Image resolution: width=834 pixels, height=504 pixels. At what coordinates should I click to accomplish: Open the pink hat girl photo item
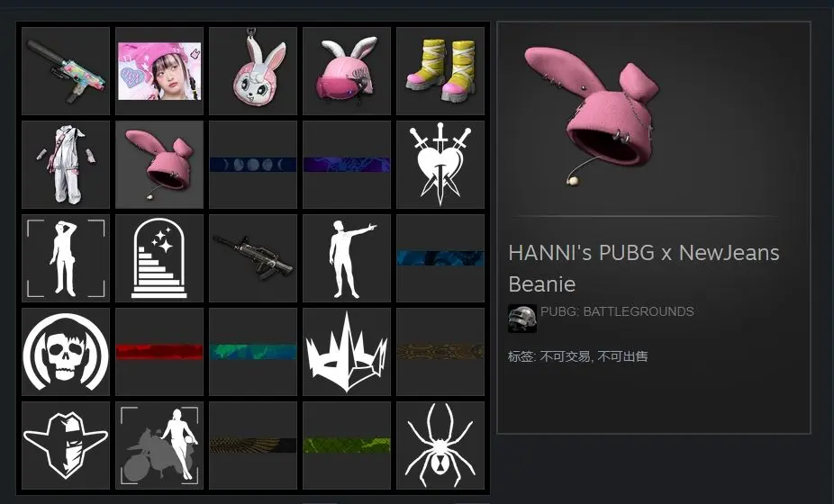(159, 71)
